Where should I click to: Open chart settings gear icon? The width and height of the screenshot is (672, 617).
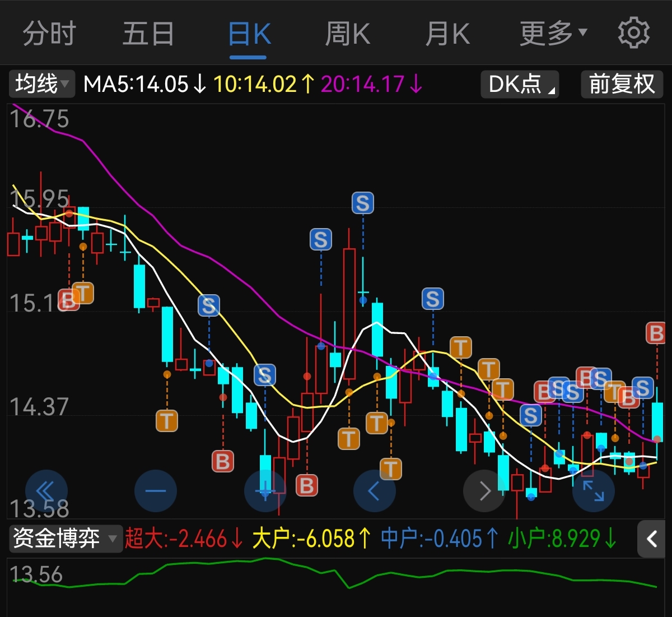point(633,33)
